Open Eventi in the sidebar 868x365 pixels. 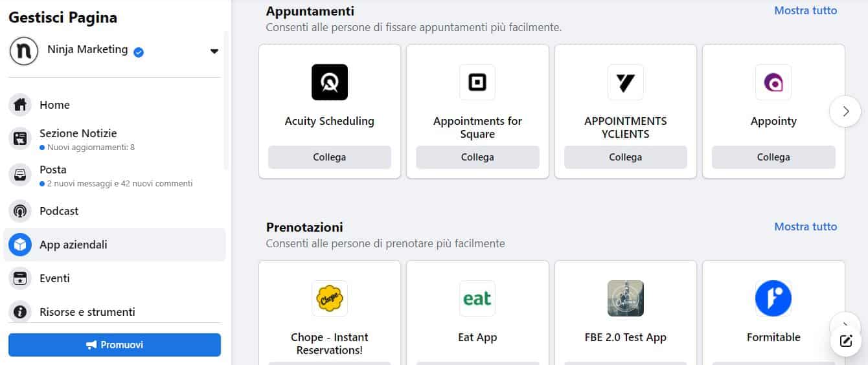pos(54,278)
